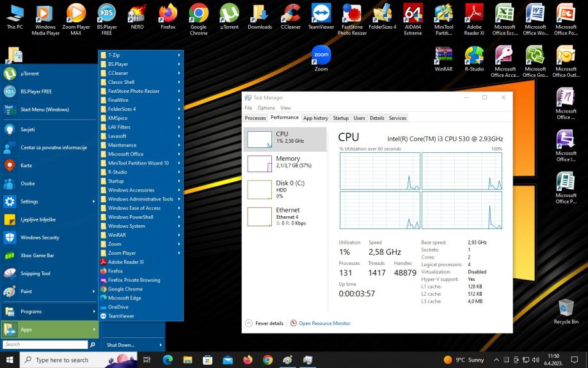The width and height of the screenshot is (588, 368).
Task: Switch to the Details tab
Action: tap(377, 118)
